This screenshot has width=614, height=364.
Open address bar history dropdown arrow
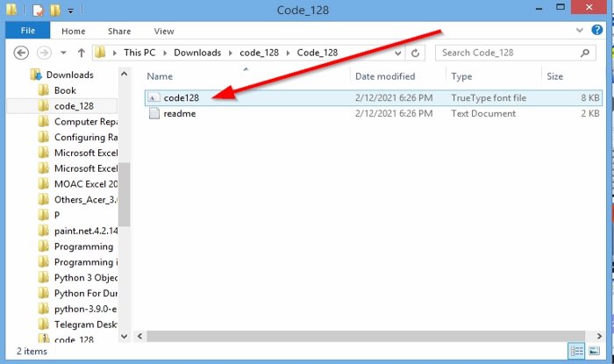click(398, 53)
